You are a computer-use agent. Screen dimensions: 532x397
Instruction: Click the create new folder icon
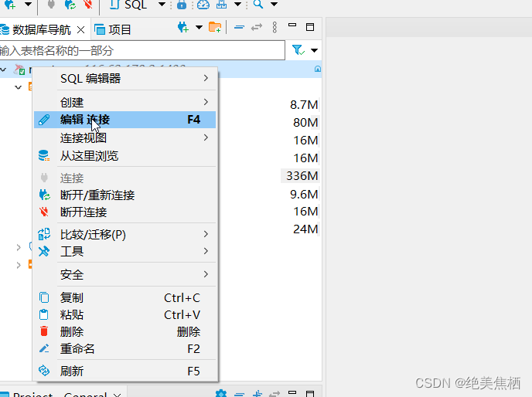click(x=215, y=27)
